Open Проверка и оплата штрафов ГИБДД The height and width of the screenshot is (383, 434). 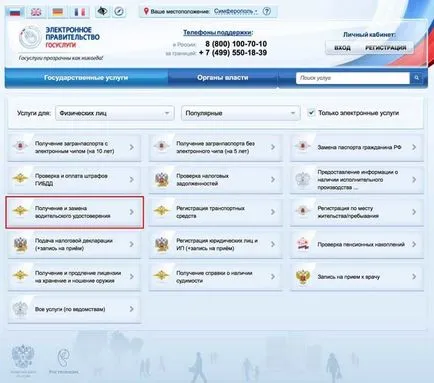(74, 179)
